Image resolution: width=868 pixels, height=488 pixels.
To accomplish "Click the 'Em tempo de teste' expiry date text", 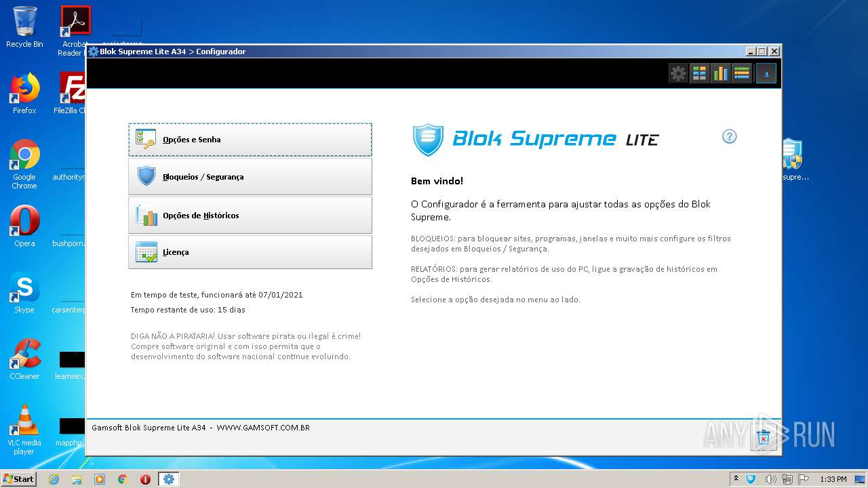I will point(216,295).
